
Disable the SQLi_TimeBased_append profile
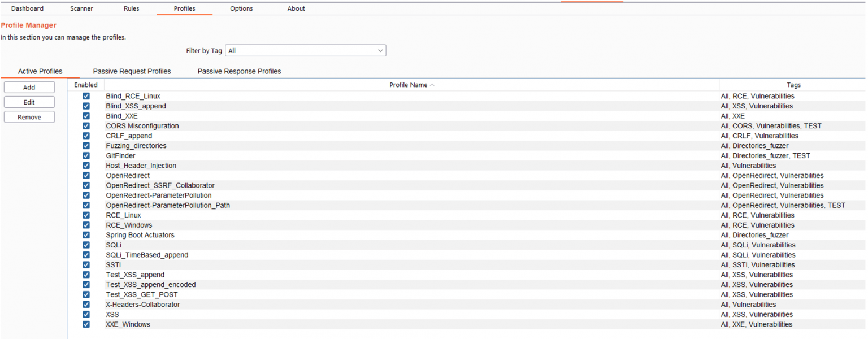coord(86,255)
